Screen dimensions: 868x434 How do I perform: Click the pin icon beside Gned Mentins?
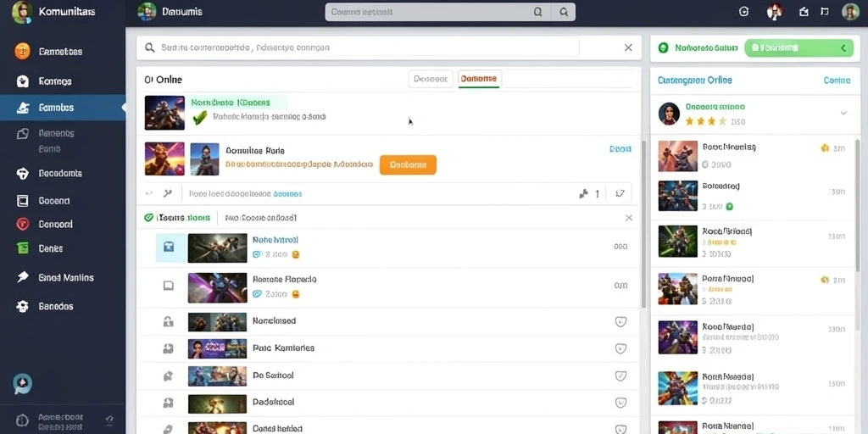pyautogui.click(x=23, y=277)
